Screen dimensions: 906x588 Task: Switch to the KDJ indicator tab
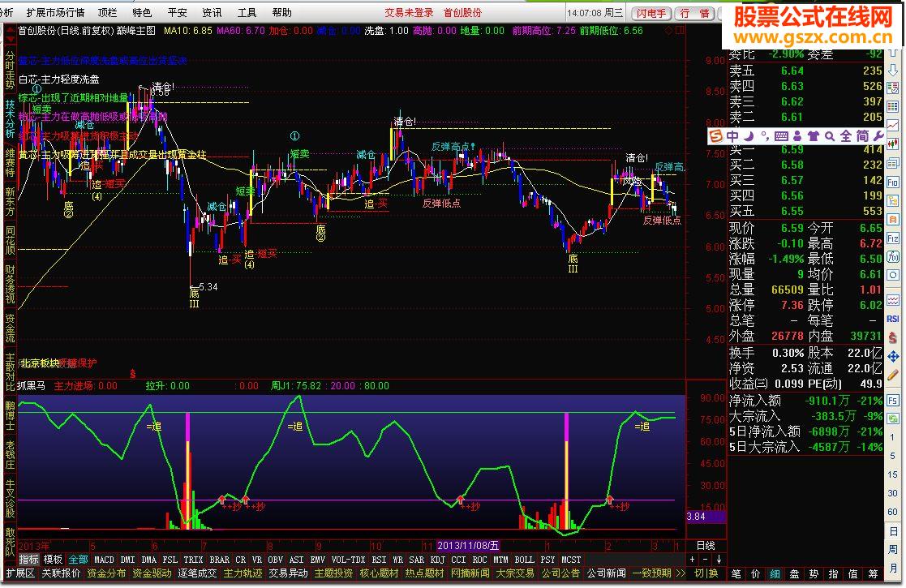[x=438, y=559]
